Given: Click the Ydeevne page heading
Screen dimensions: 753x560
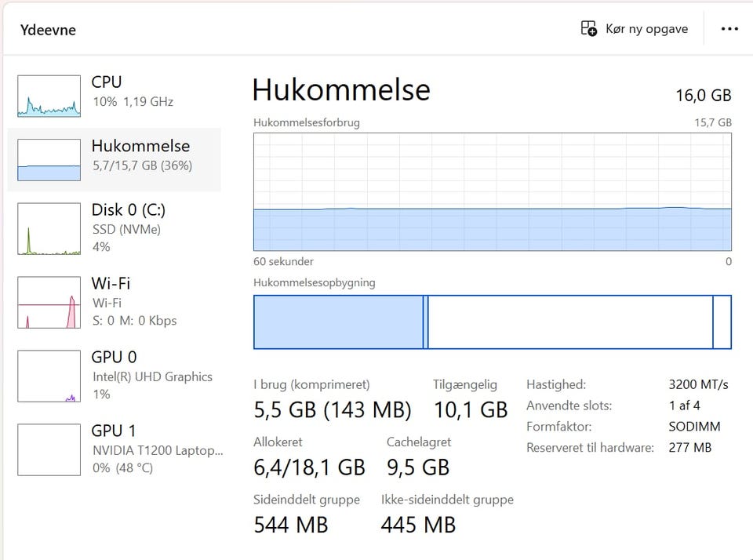Looking at the screenshot, I should click(48, 31).
